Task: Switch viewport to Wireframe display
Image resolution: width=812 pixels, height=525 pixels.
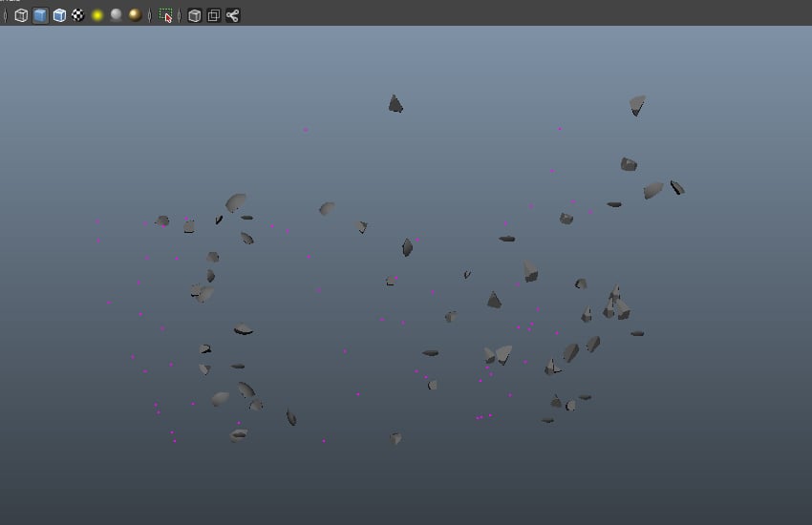Action: point(21,15)
